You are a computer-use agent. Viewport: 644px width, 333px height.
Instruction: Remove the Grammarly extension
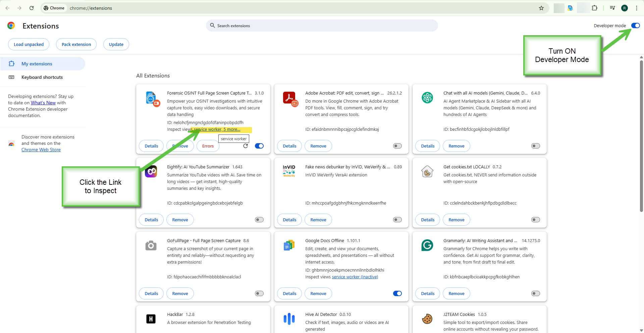(457, 293)
